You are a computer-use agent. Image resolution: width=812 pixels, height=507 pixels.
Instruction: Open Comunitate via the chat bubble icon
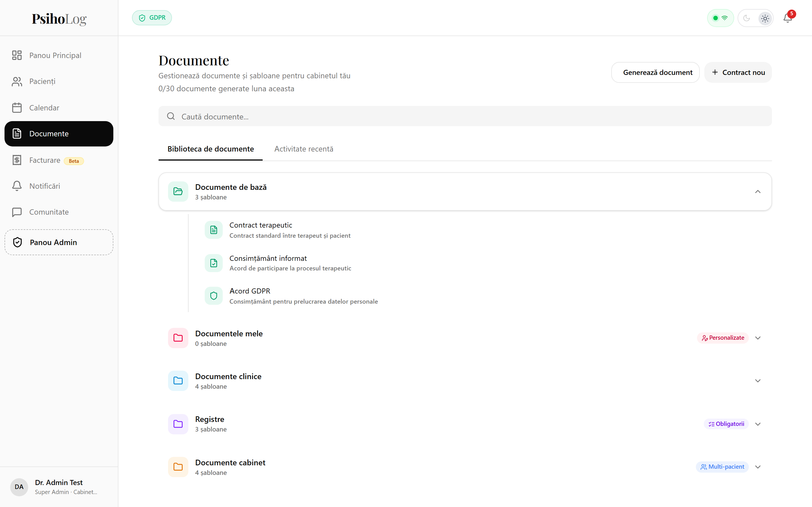click(x=17, y=212)
